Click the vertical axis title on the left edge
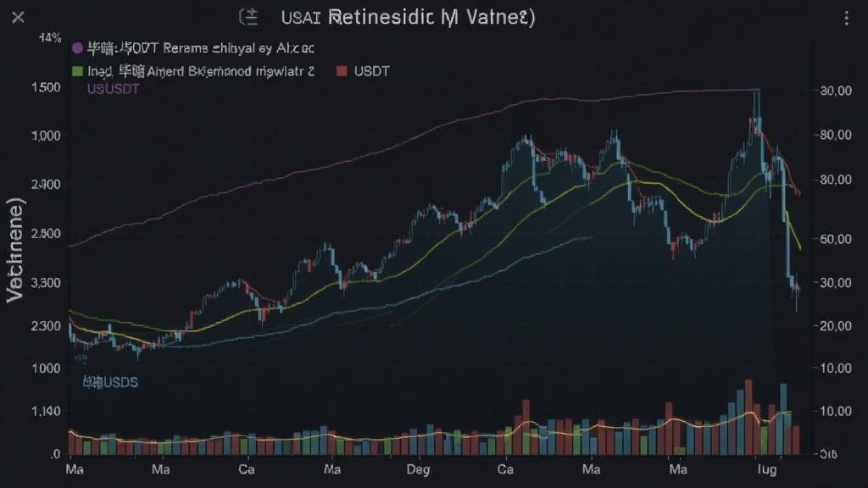This screenshot has height=488, width=868. coord(15,250)
